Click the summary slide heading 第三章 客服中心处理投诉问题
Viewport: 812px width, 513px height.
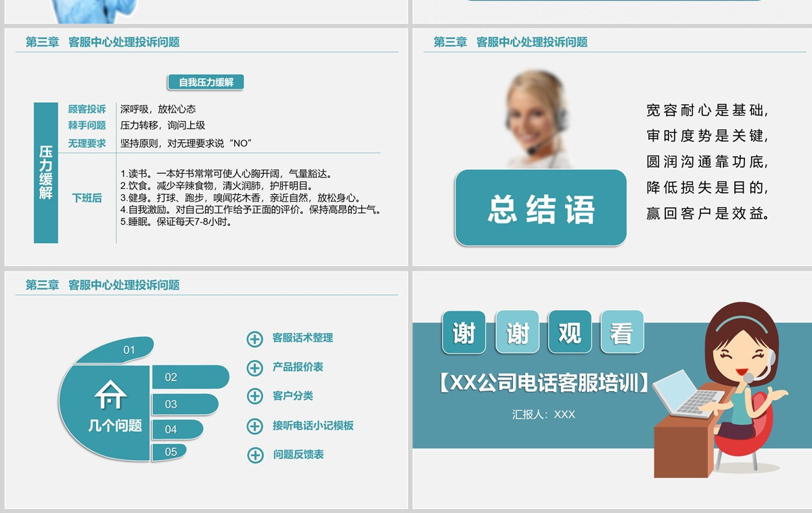point(510,42)
